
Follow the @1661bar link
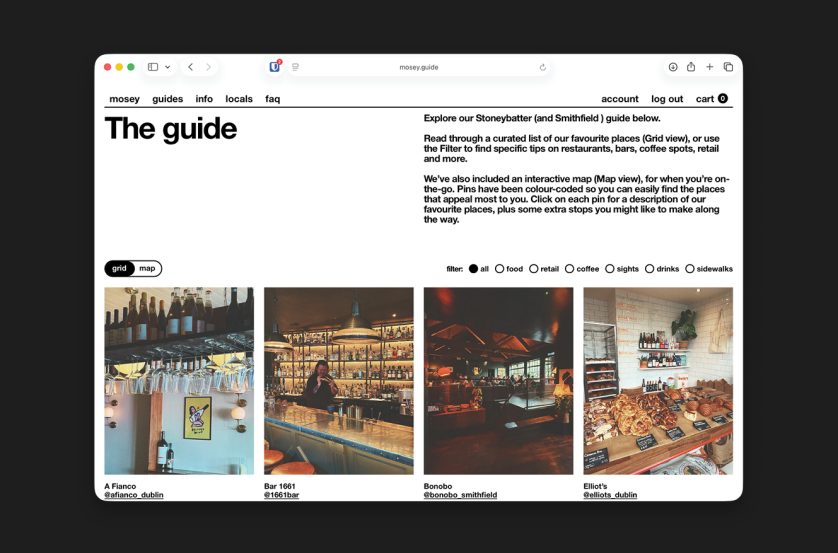(282, 495)
